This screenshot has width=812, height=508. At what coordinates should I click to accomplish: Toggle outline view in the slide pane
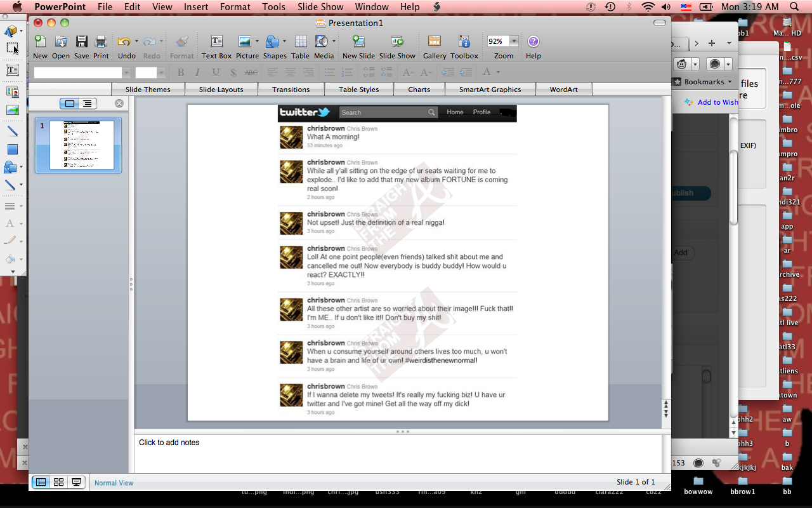tap(87, 104)
